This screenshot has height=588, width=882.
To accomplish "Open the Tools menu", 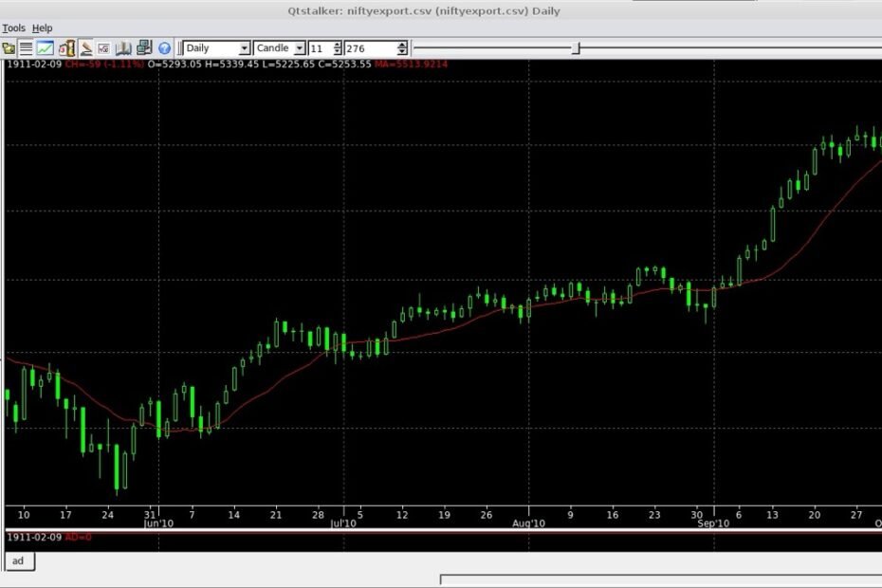I will point(13,28).
